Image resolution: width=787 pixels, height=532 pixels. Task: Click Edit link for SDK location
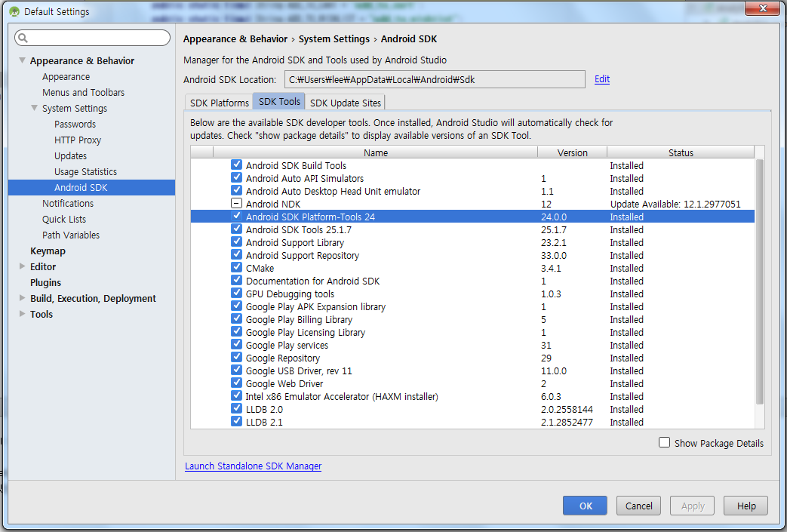point(602,78)
